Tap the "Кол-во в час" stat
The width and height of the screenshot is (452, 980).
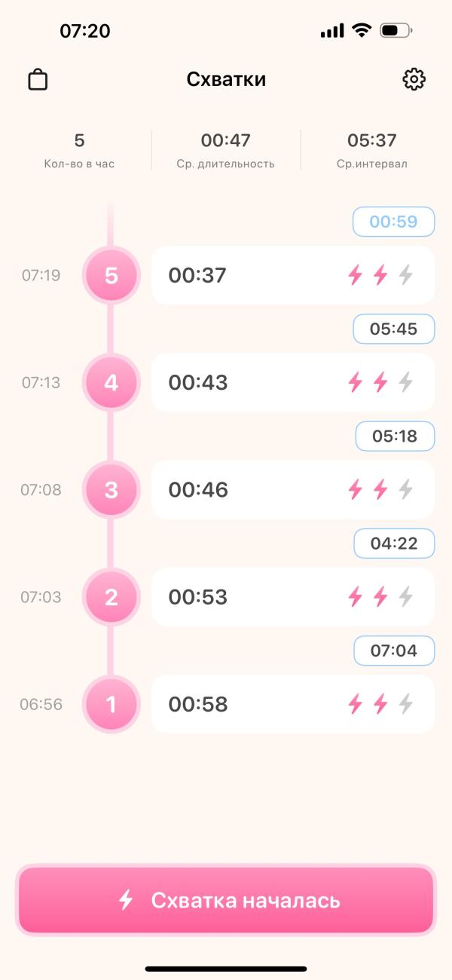[79, 150]
